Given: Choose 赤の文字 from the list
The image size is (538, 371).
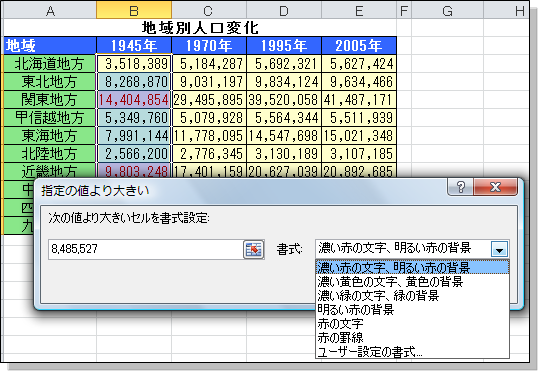Looking at the screenshot, I should (x=412, y=324).
